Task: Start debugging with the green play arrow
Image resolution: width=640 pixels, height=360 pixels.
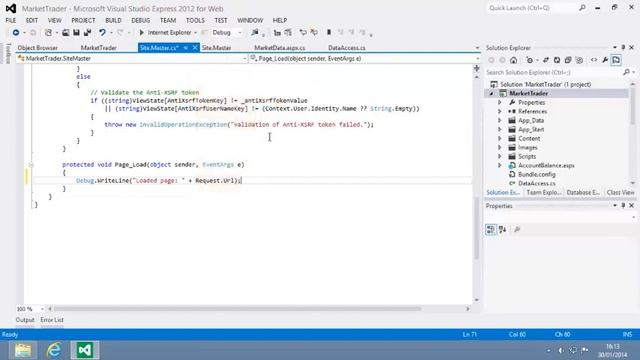Action: click(x=142, y=32)
